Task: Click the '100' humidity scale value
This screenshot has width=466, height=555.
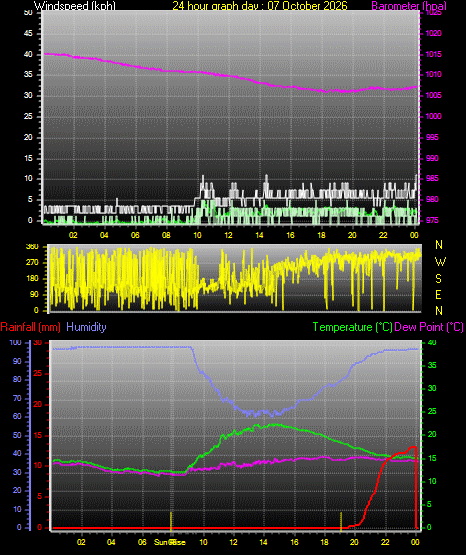Action: [15, 343]
